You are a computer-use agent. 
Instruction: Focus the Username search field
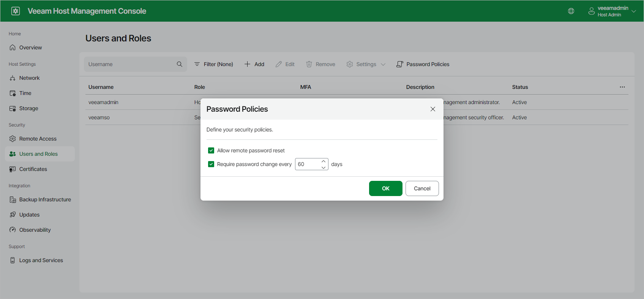click(x=136, y=64)
